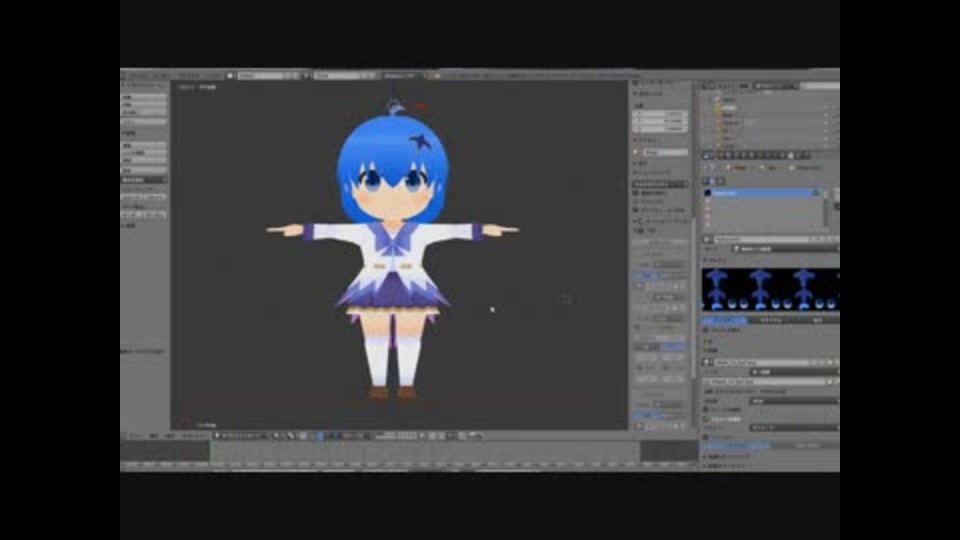Click the first transform button in tool shelf
960x540 pixels.
pos(144,97)
